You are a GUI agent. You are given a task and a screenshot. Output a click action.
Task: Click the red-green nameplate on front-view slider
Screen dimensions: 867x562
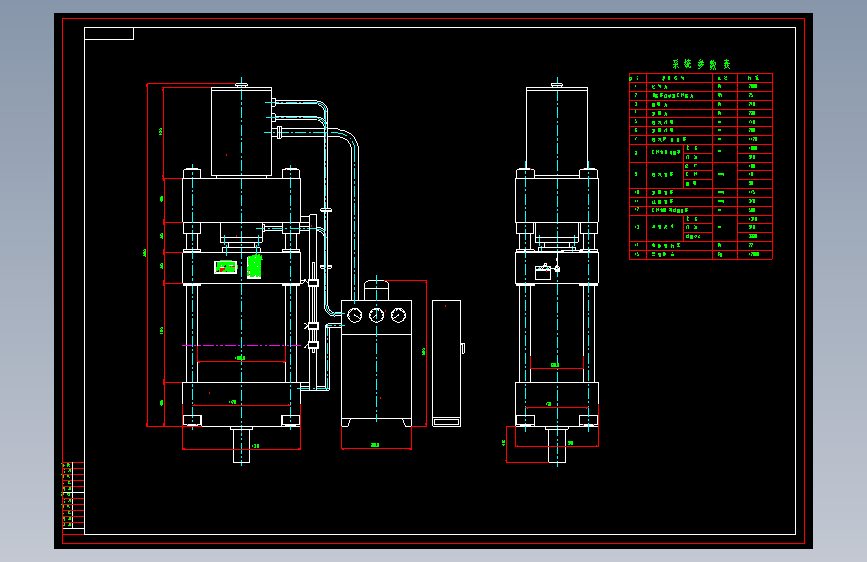(x=226, y=266)
